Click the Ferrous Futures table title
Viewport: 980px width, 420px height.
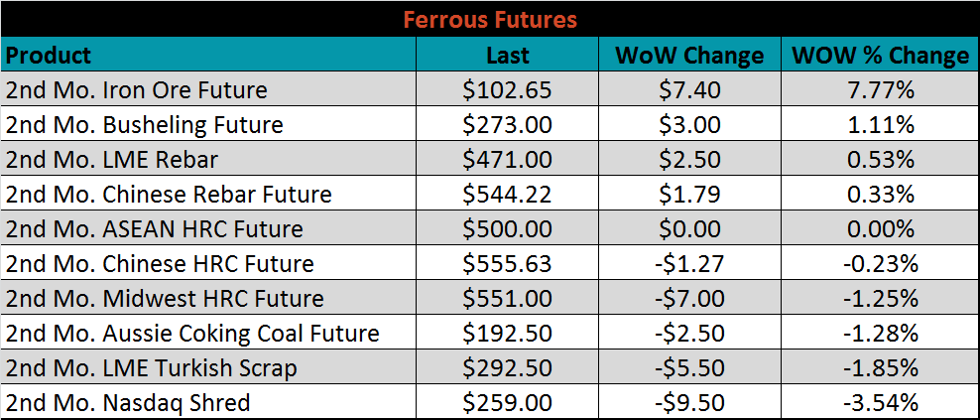[489, 19]
